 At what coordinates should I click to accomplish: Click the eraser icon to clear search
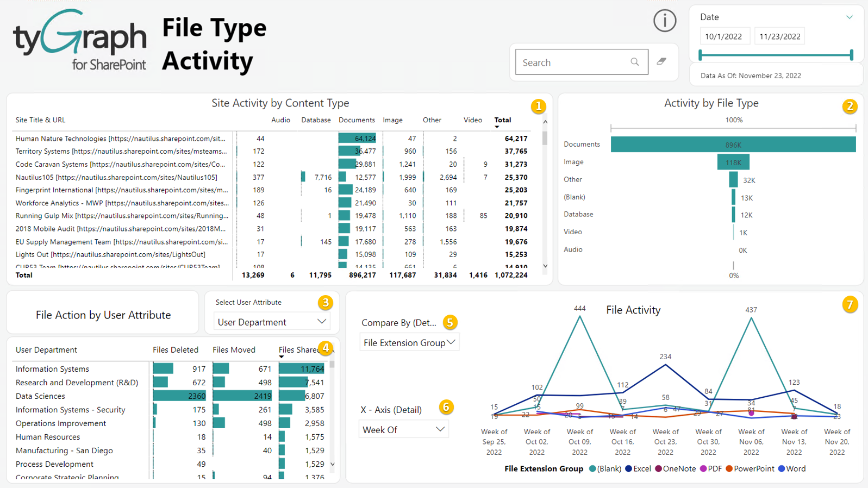point(661,61)
